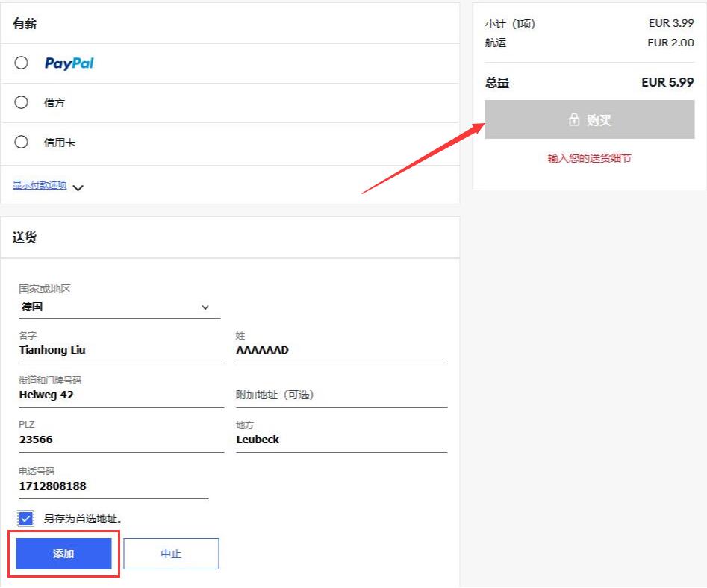
Task: Click the grey 购买 purchase button
Action: click(x=589, y=119)
